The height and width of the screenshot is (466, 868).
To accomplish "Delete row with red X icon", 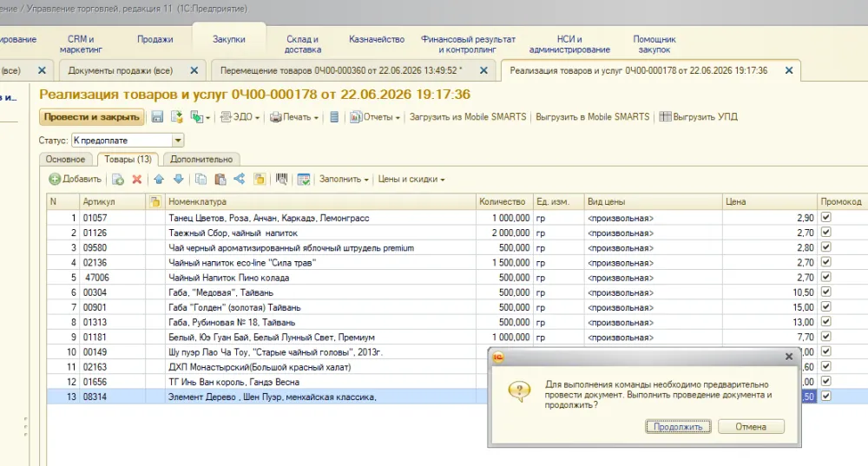I will tap(137, 180).
